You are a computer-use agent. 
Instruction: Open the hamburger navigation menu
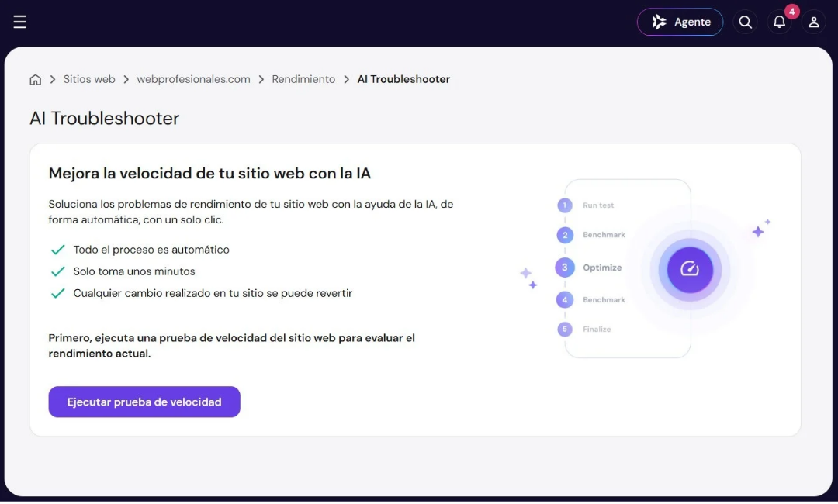[x=19, y=22]
